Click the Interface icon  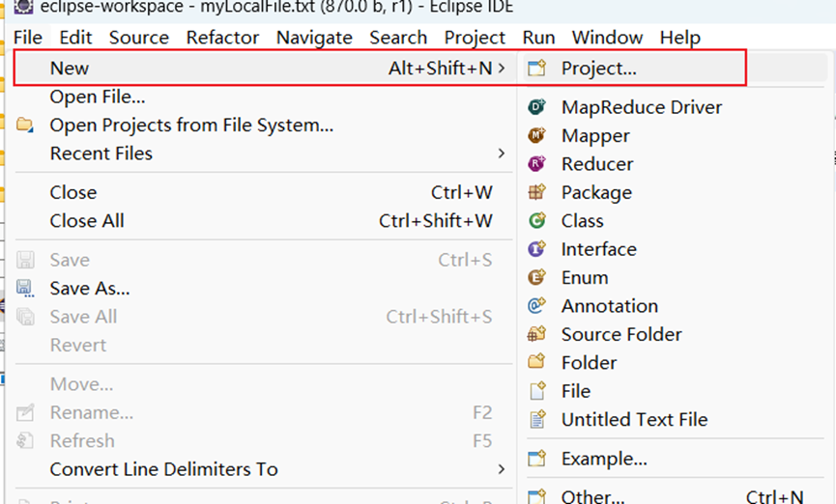click(x=537, y=249)
